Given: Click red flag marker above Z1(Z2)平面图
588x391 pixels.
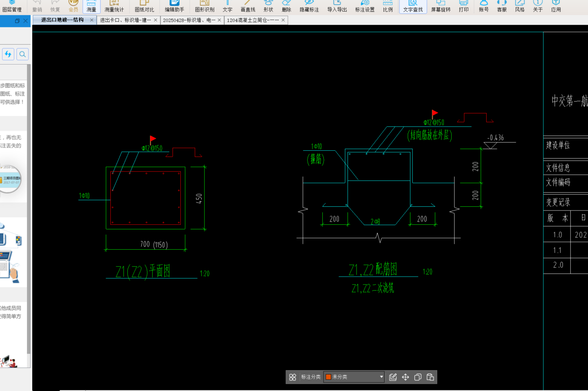Looking at the screenshot, I should click(x=153, y=140).
